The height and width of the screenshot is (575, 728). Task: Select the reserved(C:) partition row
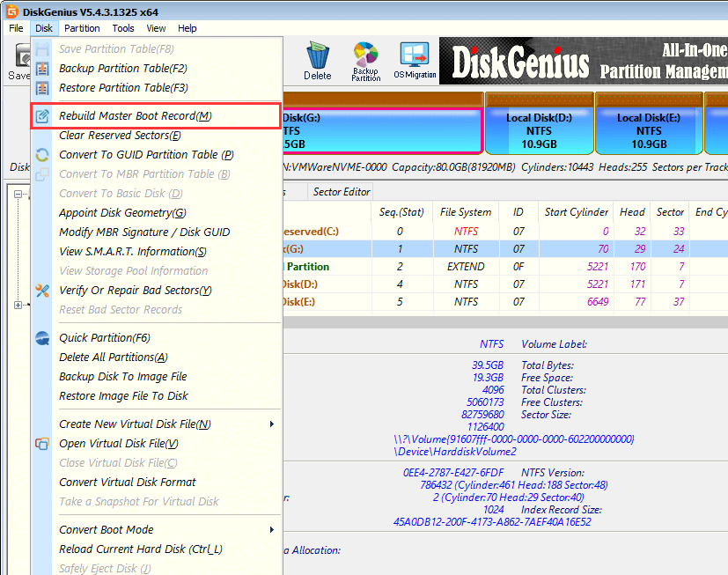(x=505, y=232)
